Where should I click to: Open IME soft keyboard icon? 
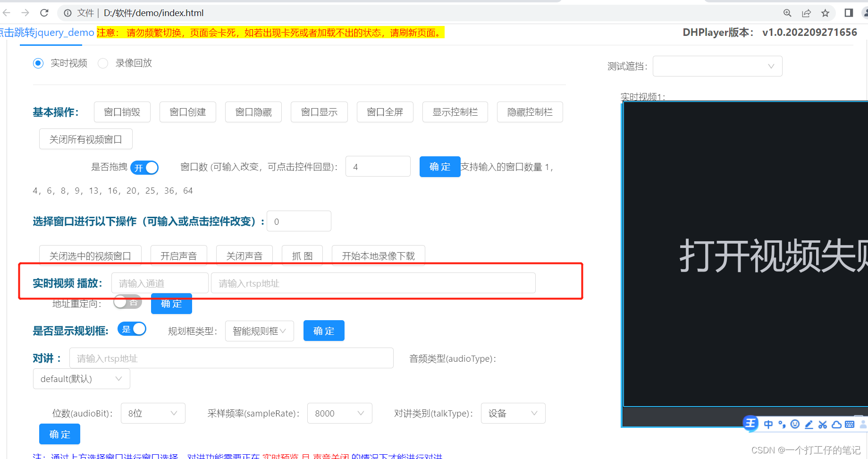850,424
